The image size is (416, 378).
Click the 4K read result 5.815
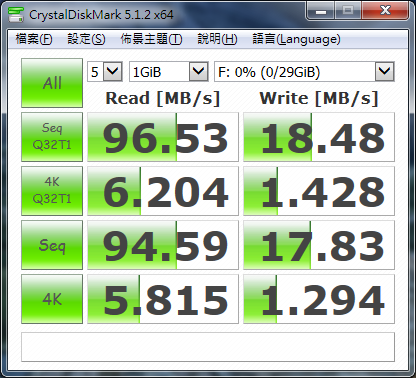pos(163,299)
